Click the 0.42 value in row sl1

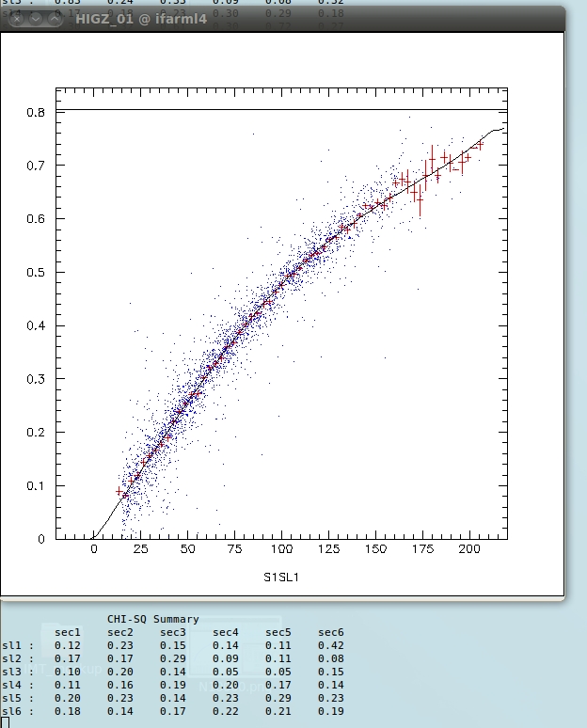[x=331, y=645]
